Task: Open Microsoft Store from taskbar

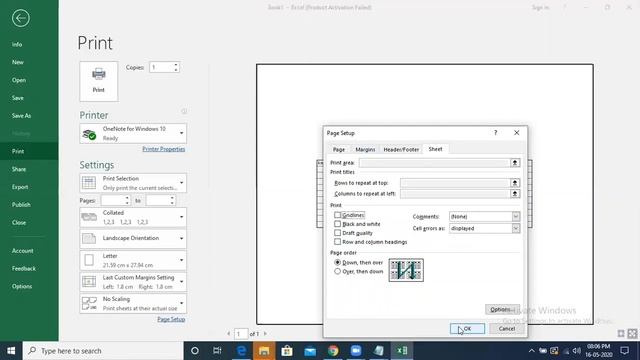Action: pos(287,351)
